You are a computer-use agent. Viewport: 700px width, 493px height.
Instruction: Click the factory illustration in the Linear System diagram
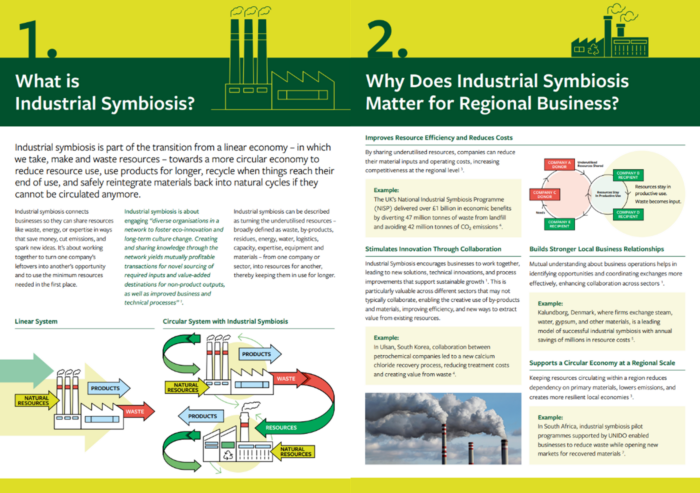coord(89,400)
